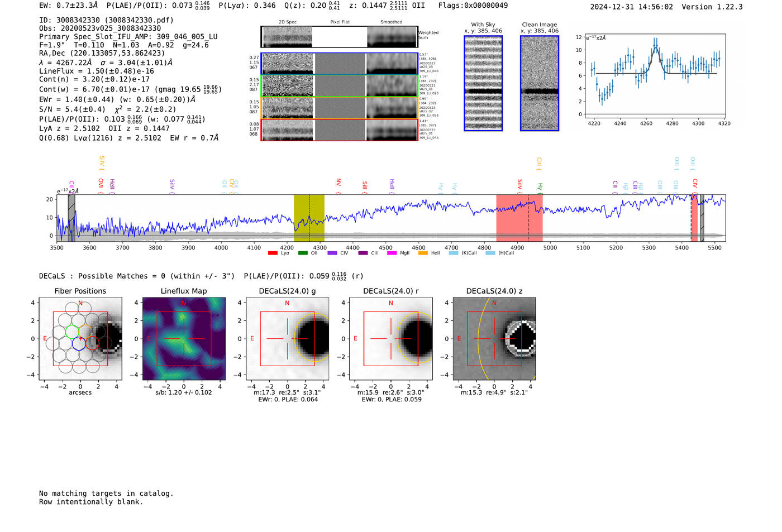Select the magenta MgII legend swatch
Screen dimensions: 782x532
tap(392, 253)
